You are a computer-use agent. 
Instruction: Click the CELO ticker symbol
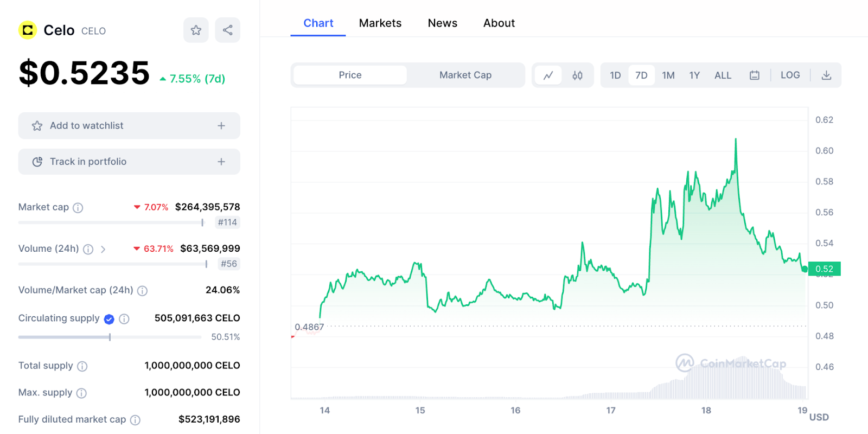pyautogui.click(x=93, y=31)
